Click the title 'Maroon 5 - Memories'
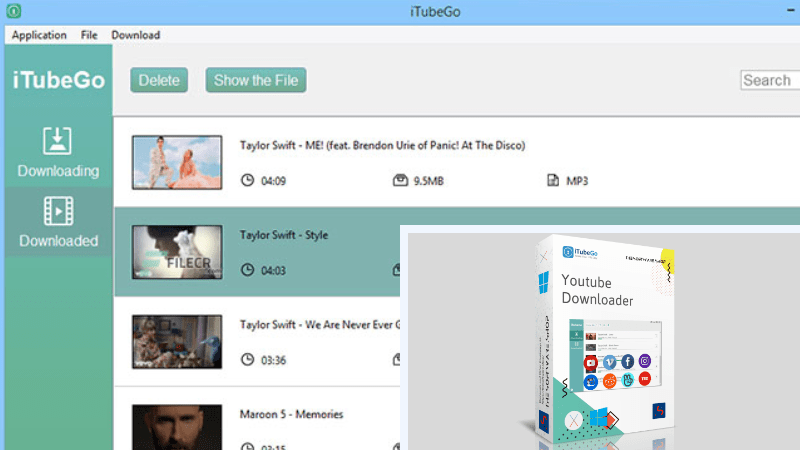Viewport: 800px width, 450px height. tap(291, 414)
